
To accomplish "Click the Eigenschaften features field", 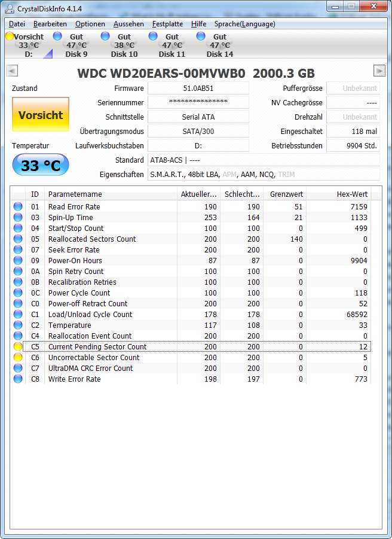I will point(264,174).
